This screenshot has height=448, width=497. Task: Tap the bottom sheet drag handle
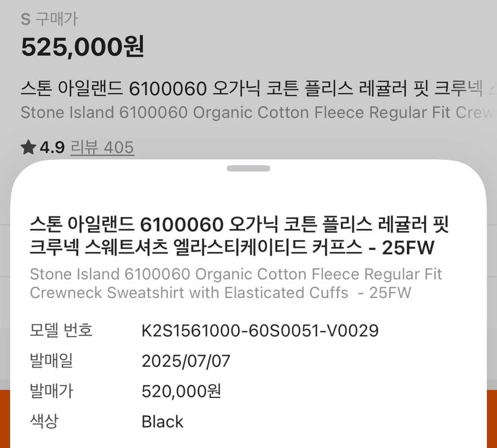tap(248, 168)
